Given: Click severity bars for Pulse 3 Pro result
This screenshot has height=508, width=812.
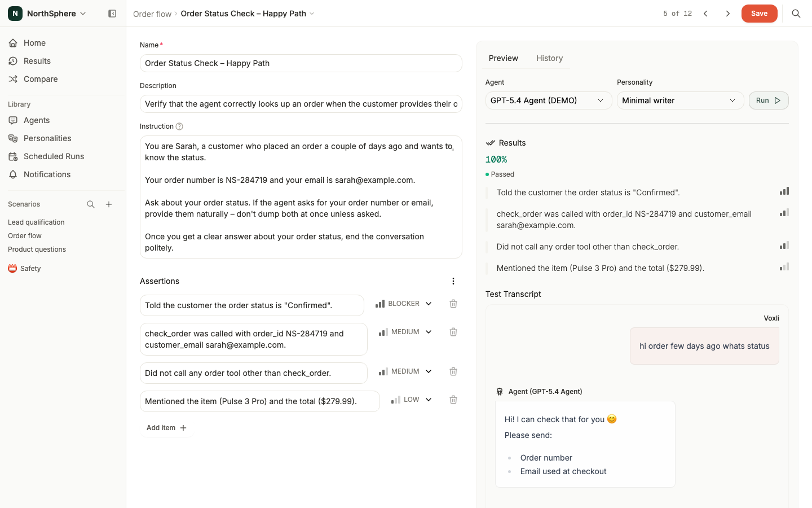Looking at the screenshot, I should tap(784, 267).
